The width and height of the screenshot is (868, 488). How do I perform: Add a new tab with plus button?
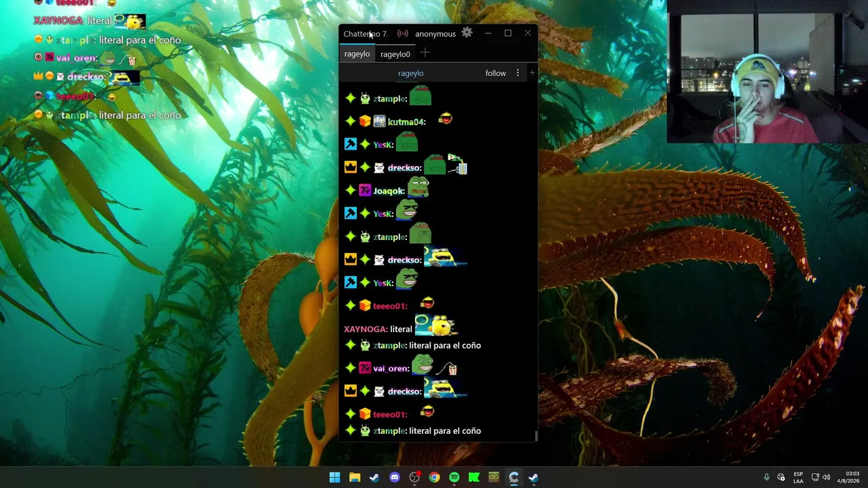(425, 53)
